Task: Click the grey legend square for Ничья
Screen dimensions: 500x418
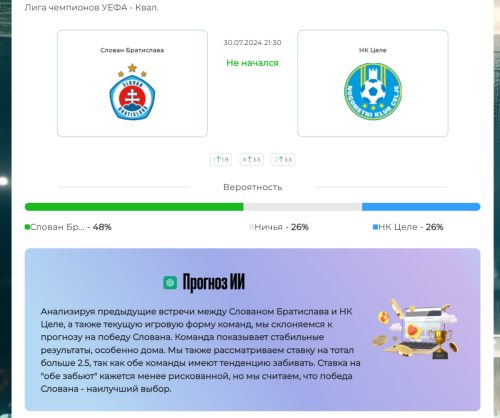Action: pos(251,227)
